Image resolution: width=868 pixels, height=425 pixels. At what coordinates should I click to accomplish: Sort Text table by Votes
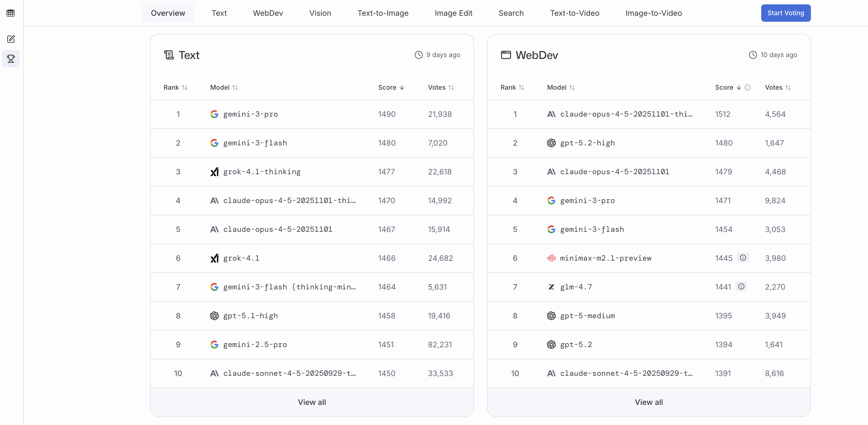tap(441, 87)
